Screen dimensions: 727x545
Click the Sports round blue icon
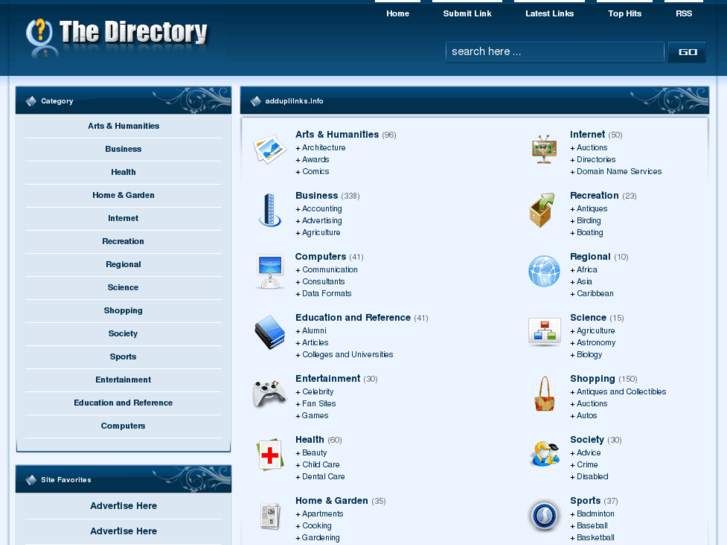(544, 516)
